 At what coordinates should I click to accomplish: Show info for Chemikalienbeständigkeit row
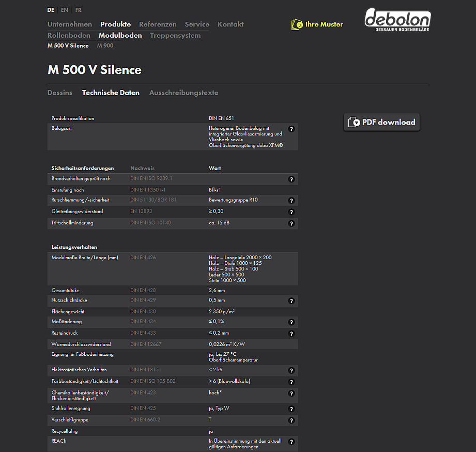[x=291, y=394]
